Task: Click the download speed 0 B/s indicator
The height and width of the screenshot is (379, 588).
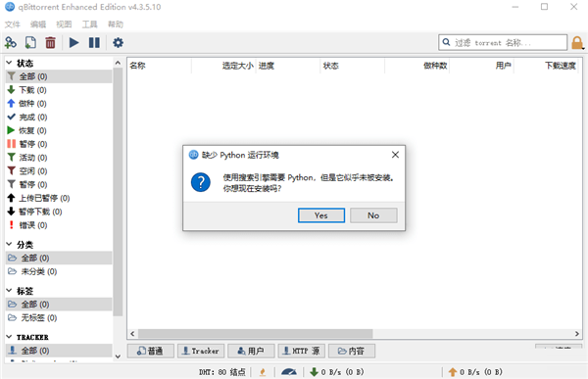Action: [x=337, y=372]
